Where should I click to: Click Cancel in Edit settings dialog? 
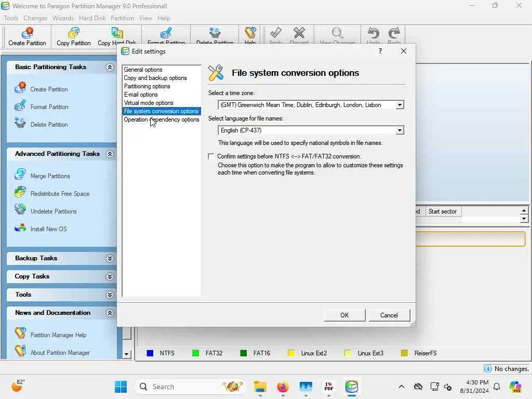point(389,315)
